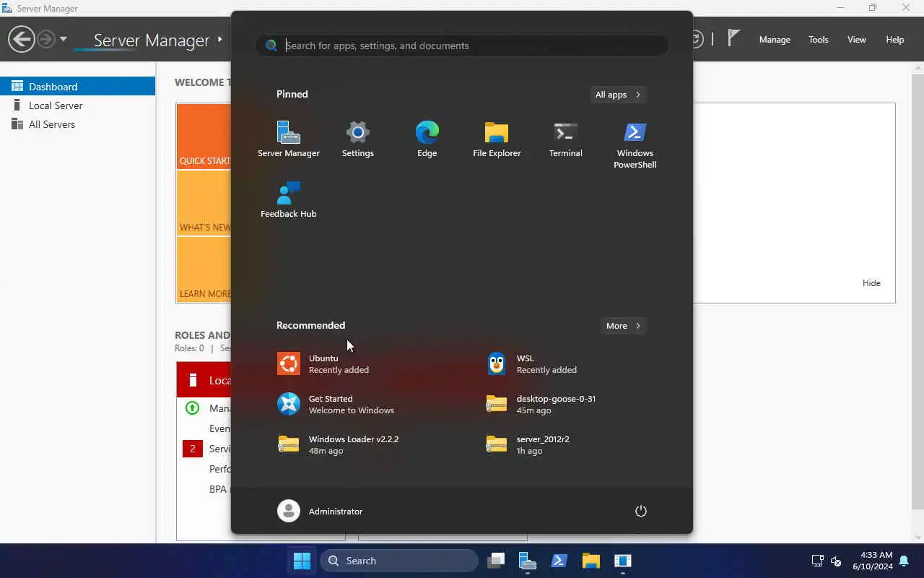Image resolution: width=924 pixels, height=578 pixels.
Task: Launch Edge from pinned apps
Action: pyautogui.click(x=427, y=139)
